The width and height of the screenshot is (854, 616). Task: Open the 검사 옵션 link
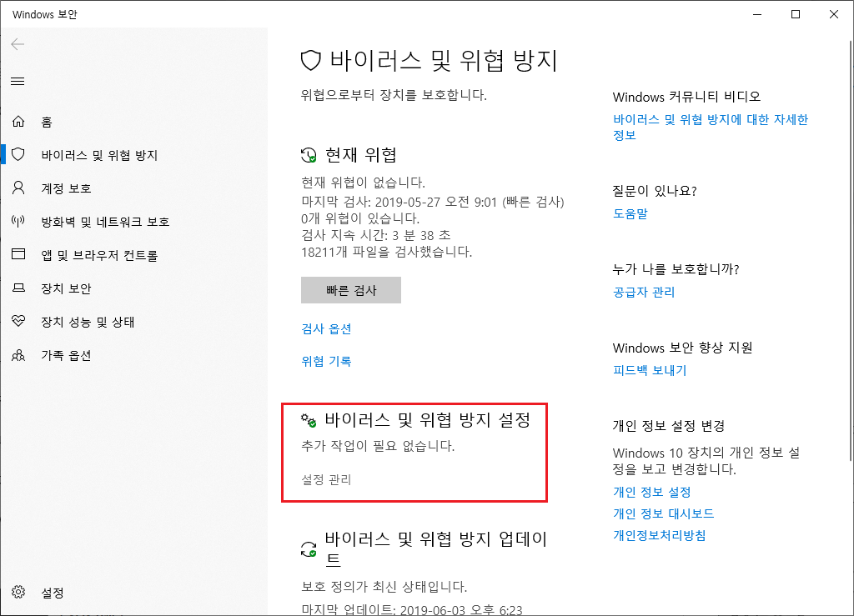click(326, 328)
